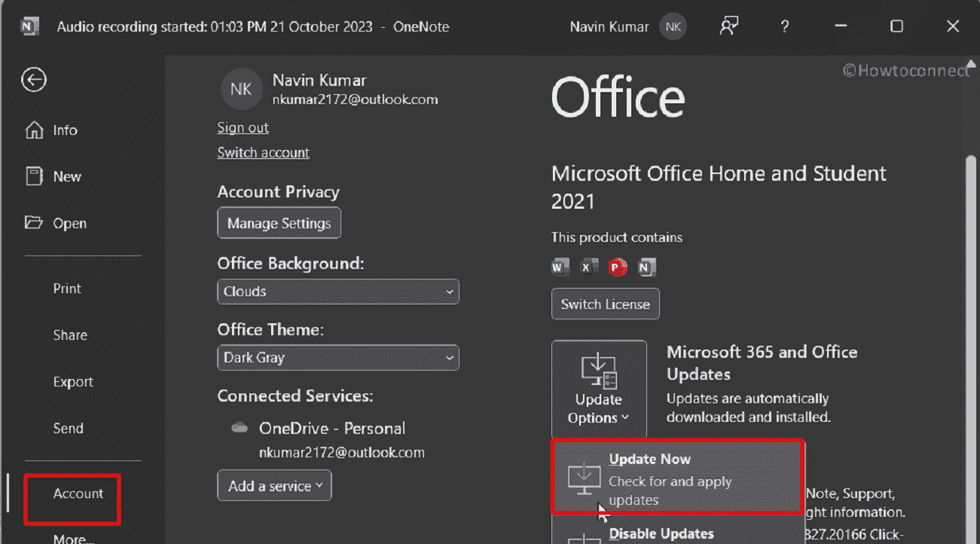The width and height of the screenshot is (980, 544).
Task: Click the NK avatar beside Navin Kumar account info
Action: [x=241, y=89]
